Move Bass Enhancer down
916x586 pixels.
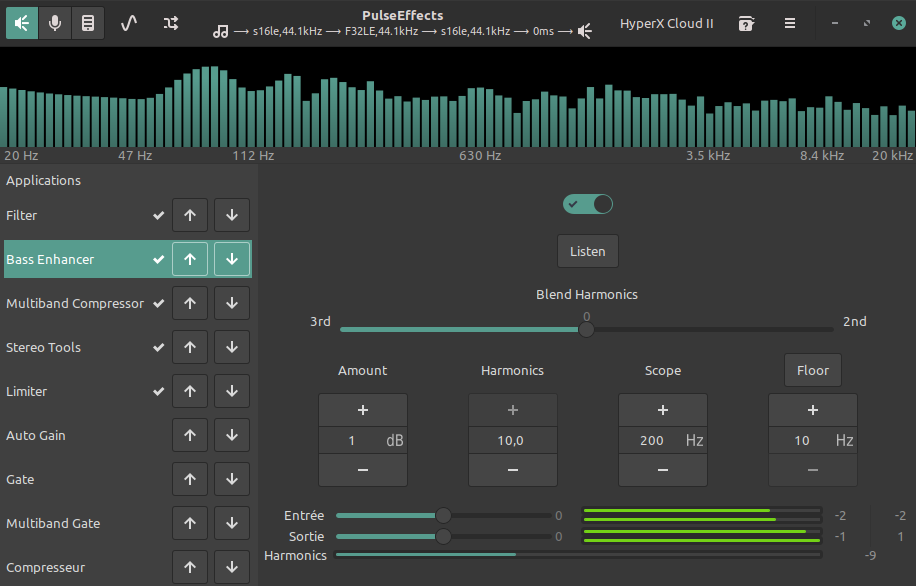pyautogui.click(x=232, y=259)
